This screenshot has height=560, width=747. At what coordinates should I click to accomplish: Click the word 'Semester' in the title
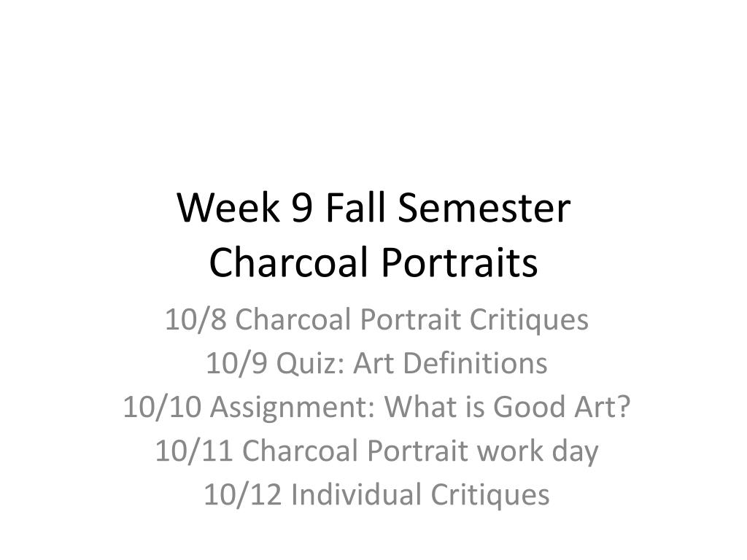(x=484, y=208)
